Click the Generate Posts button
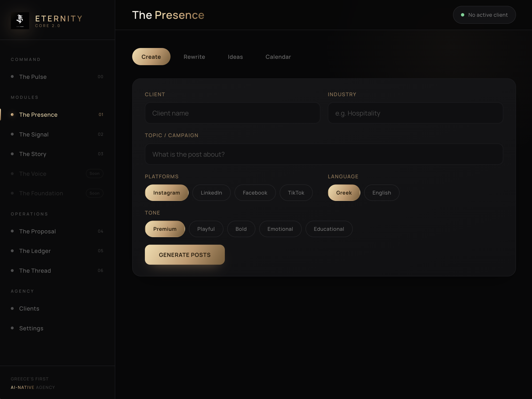 [185, 255]
